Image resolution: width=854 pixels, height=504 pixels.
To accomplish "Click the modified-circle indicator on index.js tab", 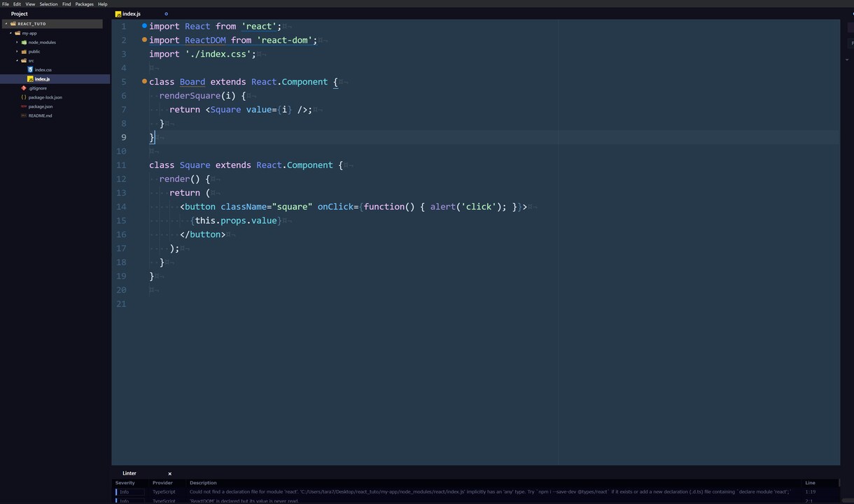I will (166, 14).
